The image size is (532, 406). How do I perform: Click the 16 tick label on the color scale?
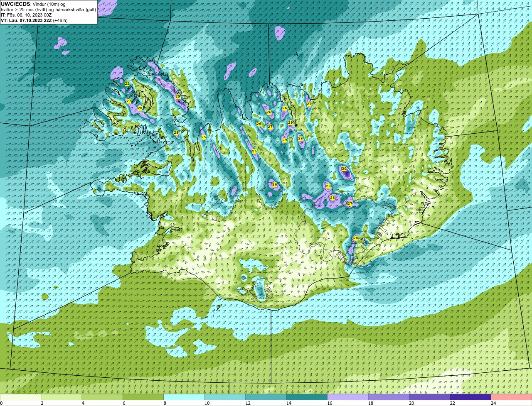(x=330, y=403)
